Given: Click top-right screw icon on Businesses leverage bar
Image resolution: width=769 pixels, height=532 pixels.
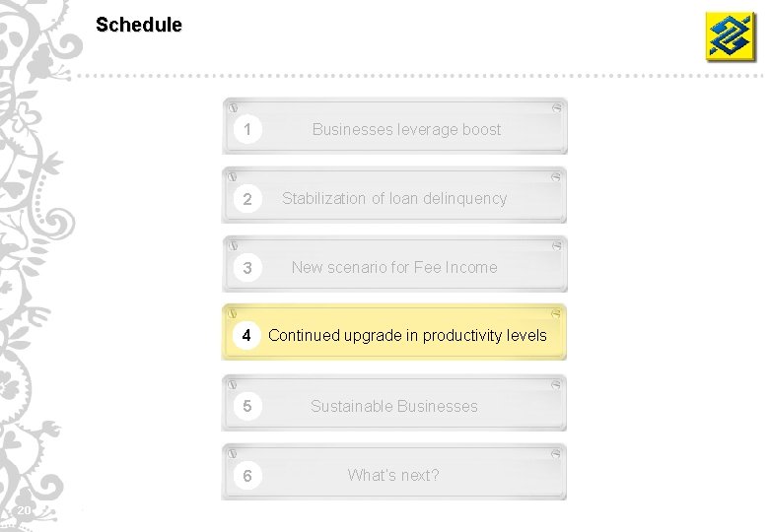Looking at the screenshot, I should coord(557,106).
